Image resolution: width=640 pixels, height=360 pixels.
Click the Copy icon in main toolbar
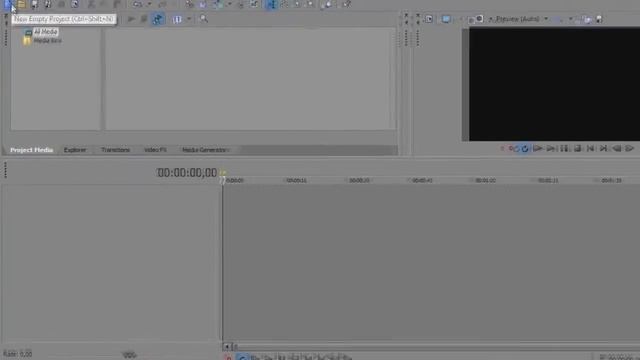[x=104, y=4]
